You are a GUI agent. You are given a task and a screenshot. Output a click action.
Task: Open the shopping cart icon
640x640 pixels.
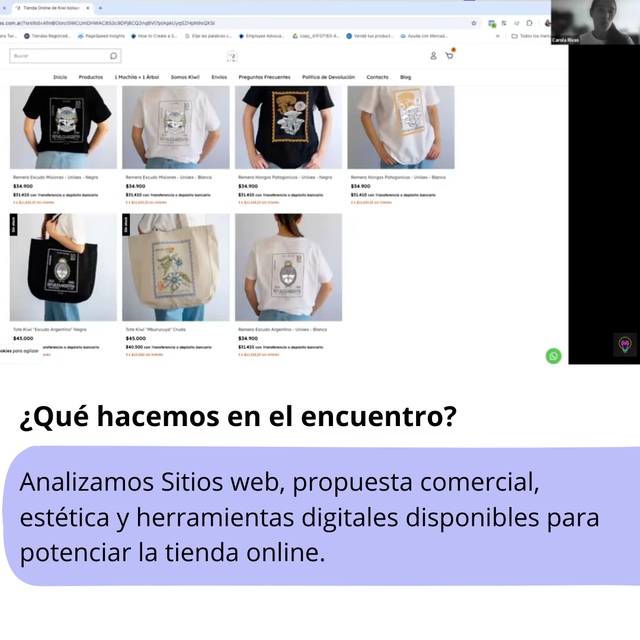[449, 55]
